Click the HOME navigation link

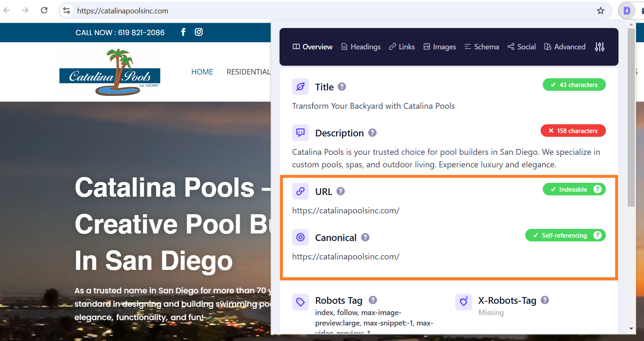[202, 72]
